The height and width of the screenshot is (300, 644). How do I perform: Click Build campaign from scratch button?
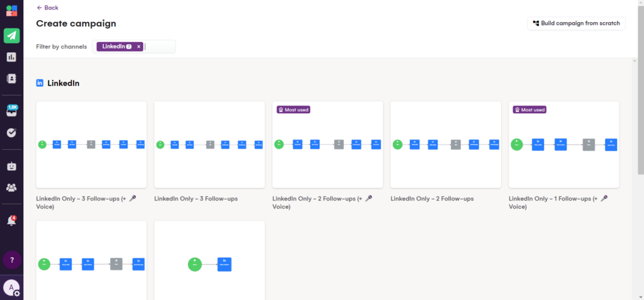(x=576, y=23)
